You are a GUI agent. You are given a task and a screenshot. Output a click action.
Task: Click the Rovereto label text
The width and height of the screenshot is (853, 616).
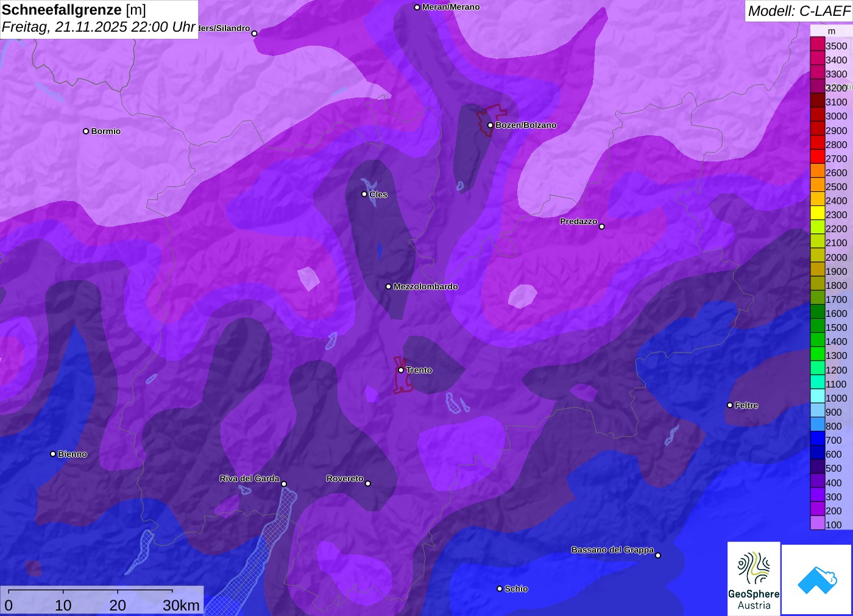(345, 478)
